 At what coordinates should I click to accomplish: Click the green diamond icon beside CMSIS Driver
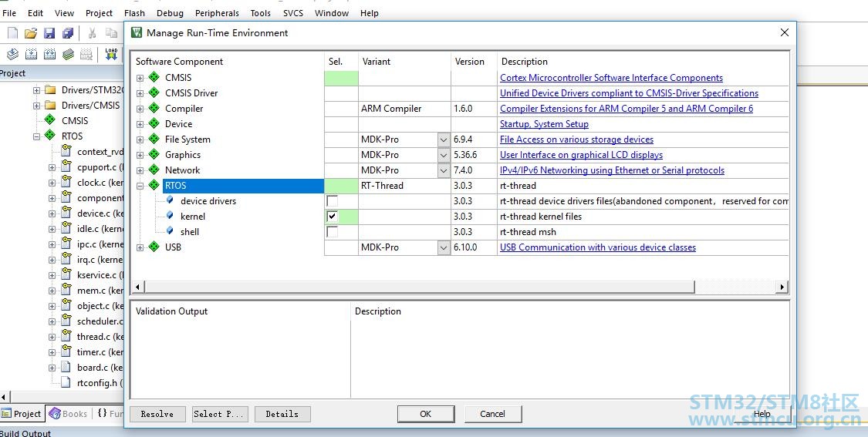(x=154, y=93)
